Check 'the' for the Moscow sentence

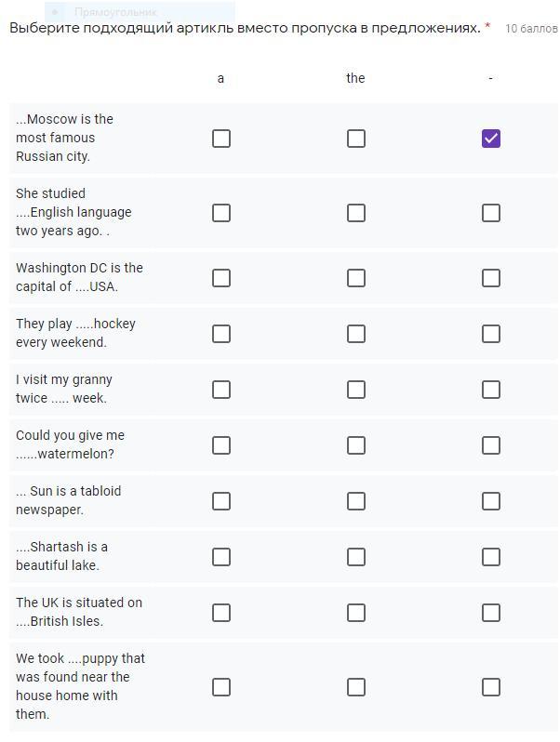coord(356,139)
